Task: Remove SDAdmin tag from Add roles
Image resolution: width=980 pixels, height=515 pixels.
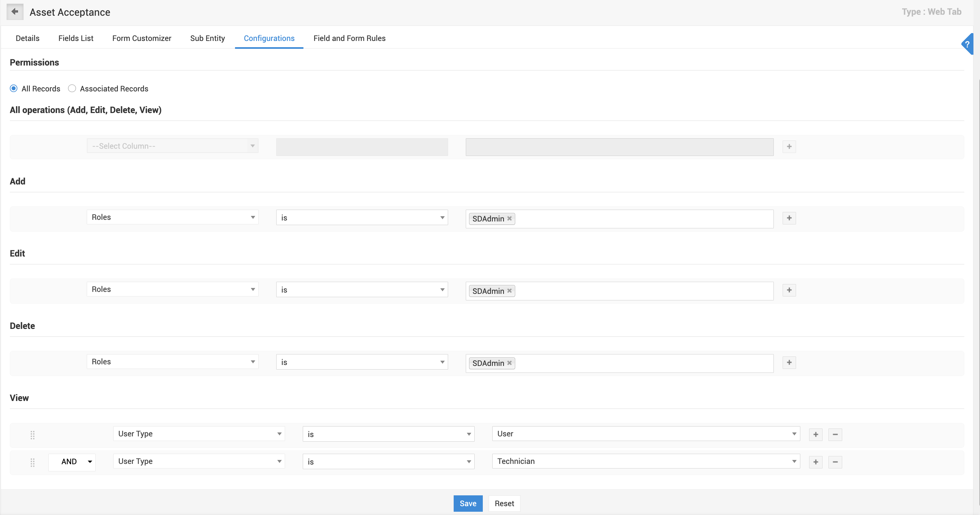Action: tap(509, 219)
